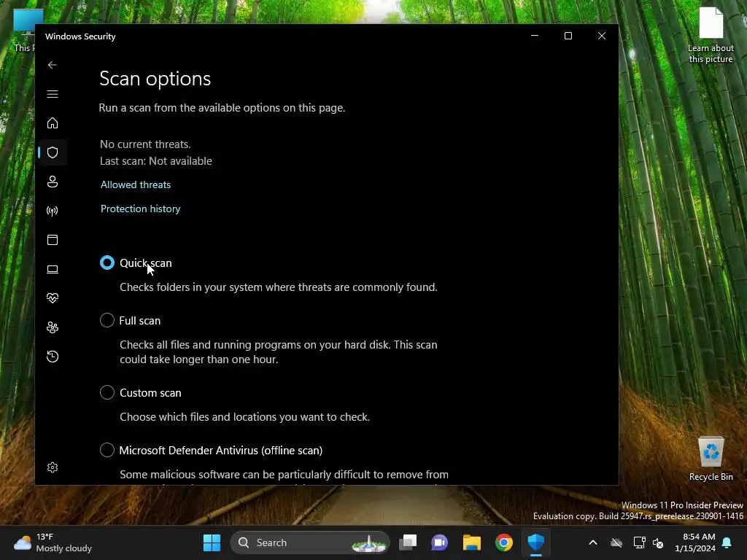This screenshot has height=560, width=747.
Task: Close the Windows Security window
Action: click(602, 36)
